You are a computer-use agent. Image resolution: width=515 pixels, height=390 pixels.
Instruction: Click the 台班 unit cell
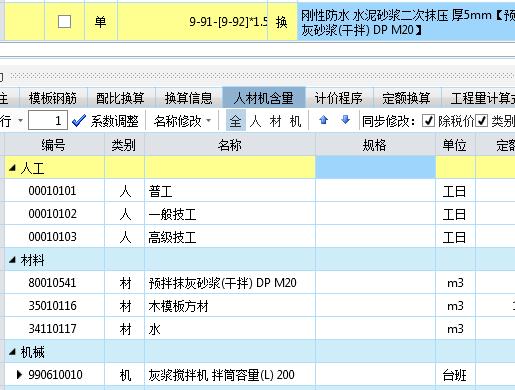(x=455, y=375)
